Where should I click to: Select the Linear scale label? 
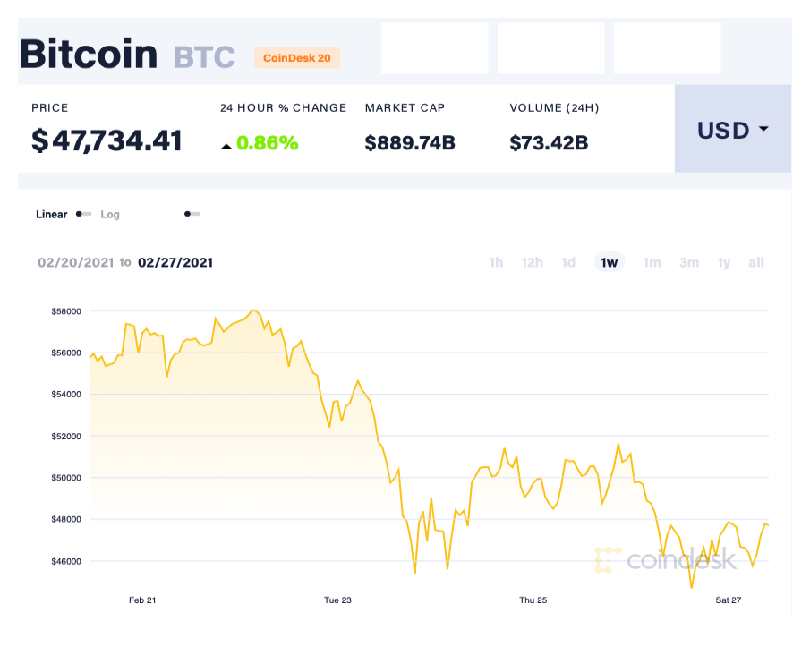50,215
